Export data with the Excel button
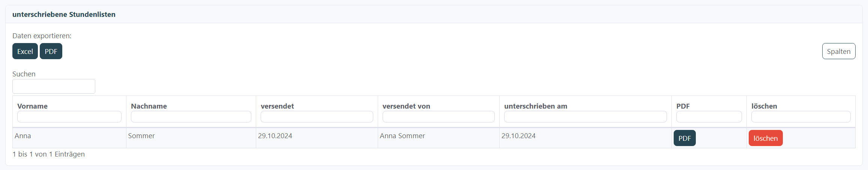The width and height of the screenshot is (868, 170). point(25,51)
